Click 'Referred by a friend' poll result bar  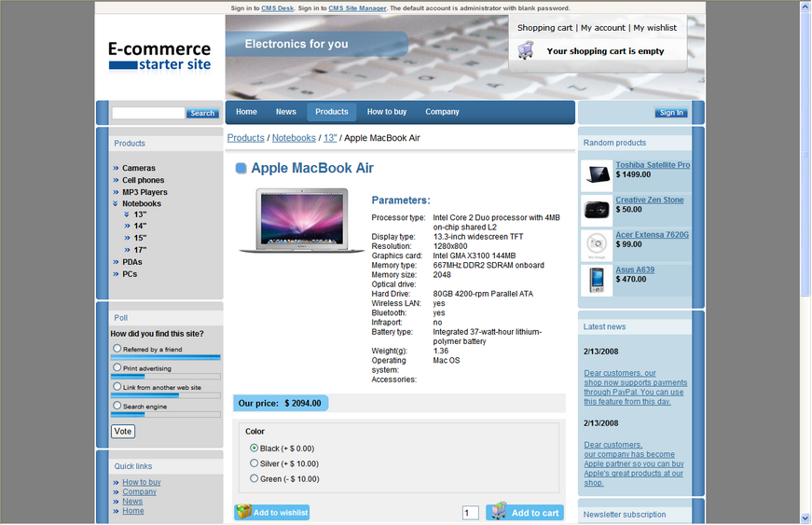[166, 357]
